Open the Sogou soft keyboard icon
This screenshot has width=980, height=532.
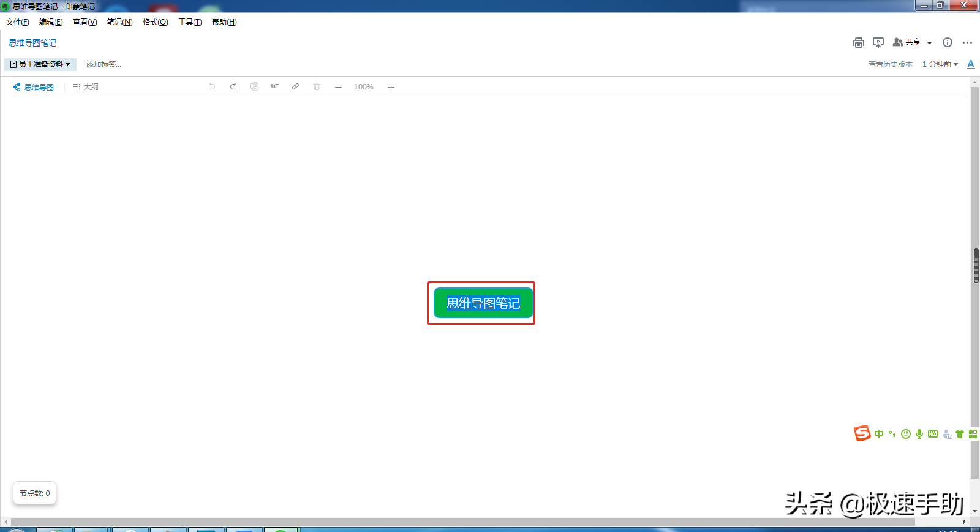(933, 434)
